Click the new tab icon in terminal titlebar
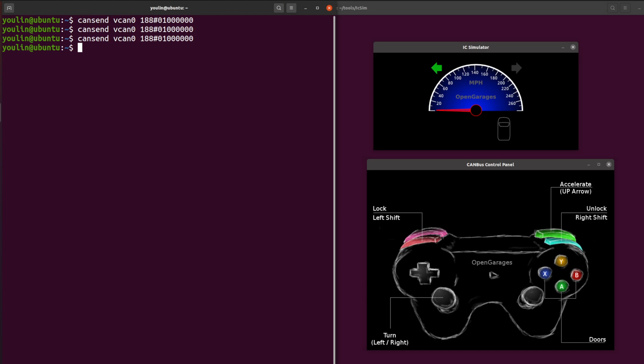 coord(9,8)
